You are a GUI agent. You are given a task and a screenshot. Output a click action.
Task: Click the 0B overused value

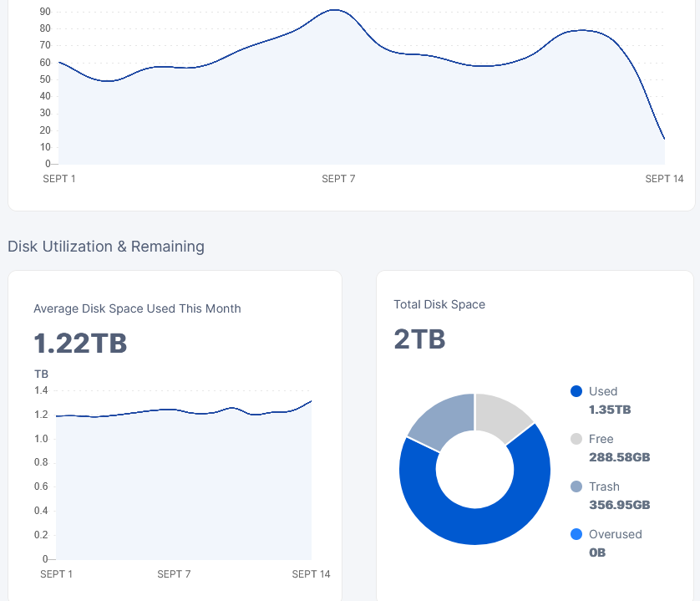(597, 553)
